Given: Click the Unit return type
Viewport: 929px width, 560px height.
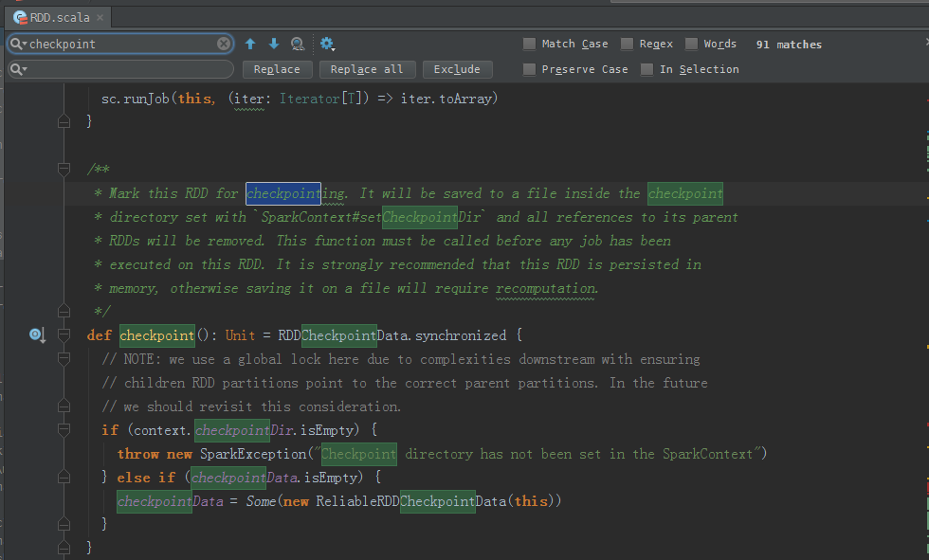Looking at the screenshot, I should point(240,335).
